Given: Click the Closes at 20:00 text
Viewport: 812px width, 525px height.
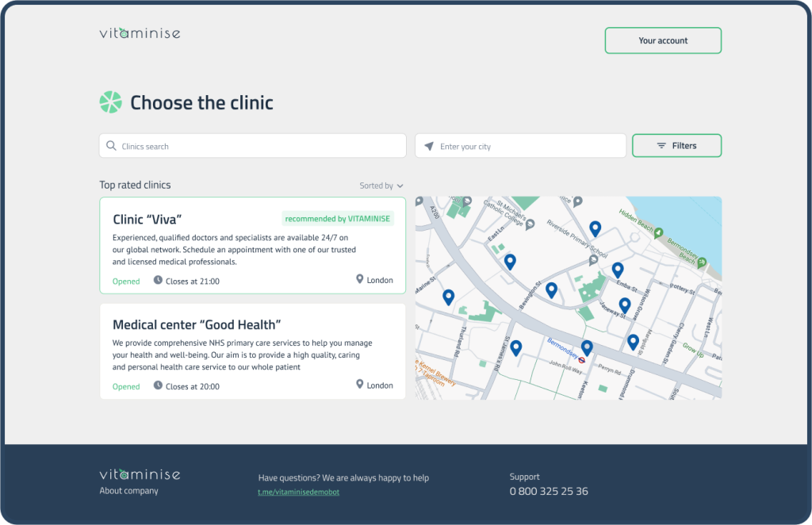Looking at the screenshot, I should click(193, 386).
